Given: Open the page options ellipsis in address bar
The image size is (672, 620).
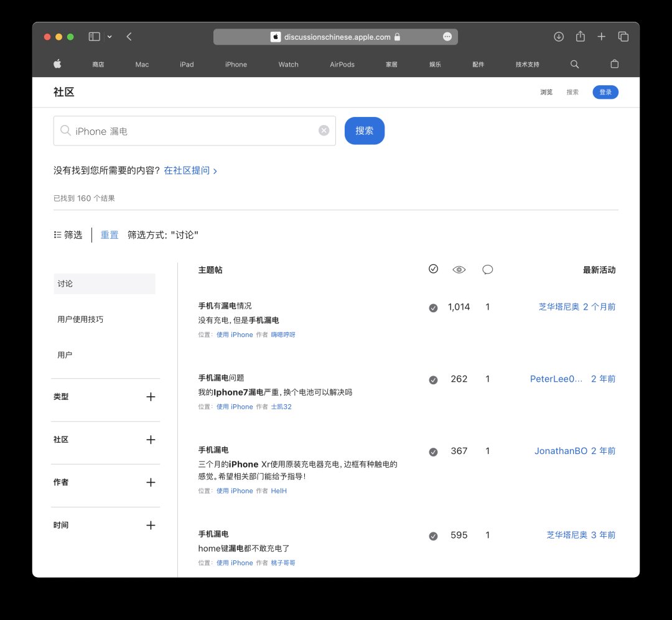Looking at the screenshot, I should [447, 37].
